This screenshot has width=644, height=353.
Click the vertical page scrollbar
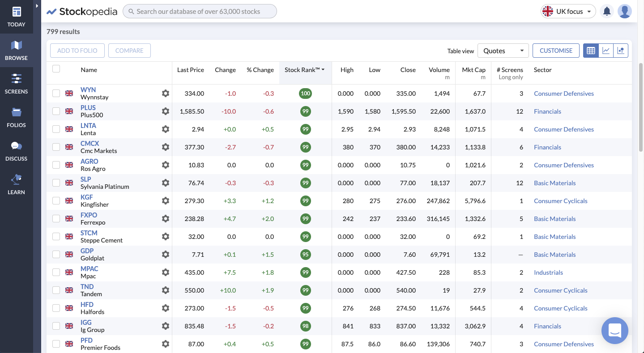(x=641, y=107)
